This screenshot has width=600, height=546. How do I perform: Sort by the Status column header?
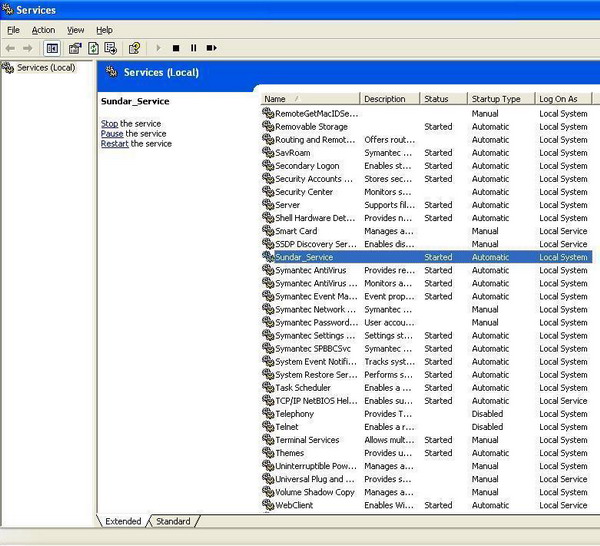[444, 99]
